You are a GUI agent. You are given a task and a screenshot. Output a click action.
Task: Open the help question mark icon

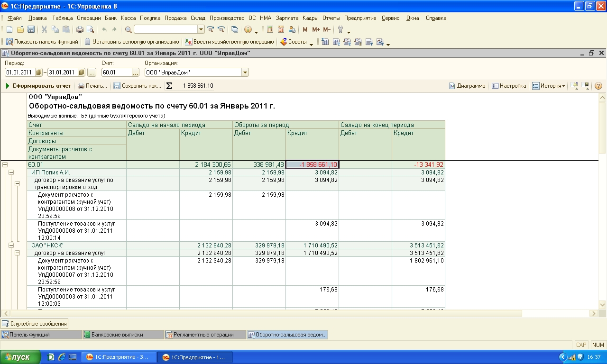[x=598, y=86]
